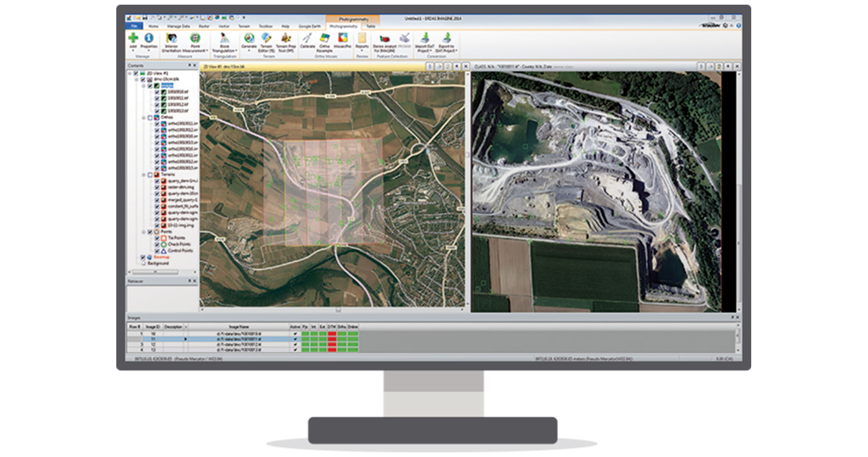Image resolution: width=868 pixels, height=457 pixels.
Task: Select the highlighted Images node in tree
Action: pos(167,86)
